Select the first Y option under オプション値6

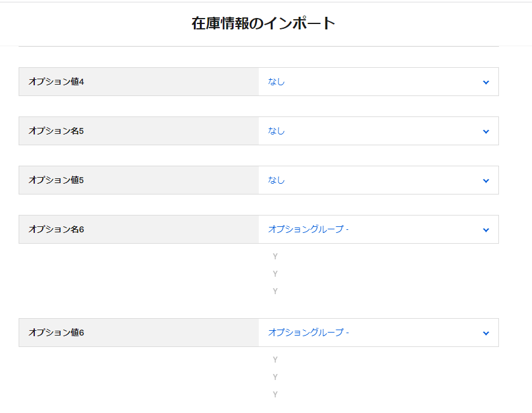275,360
